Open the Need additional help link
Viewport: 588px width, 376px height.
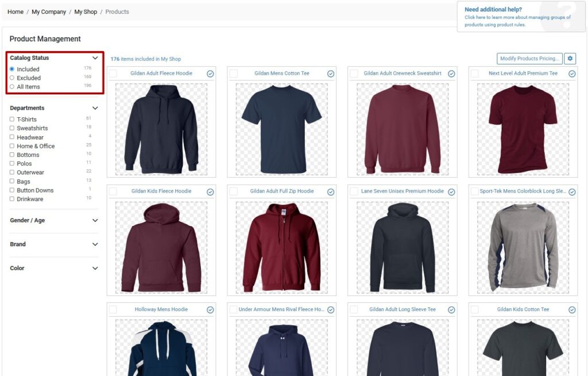(x=493, y=9)
